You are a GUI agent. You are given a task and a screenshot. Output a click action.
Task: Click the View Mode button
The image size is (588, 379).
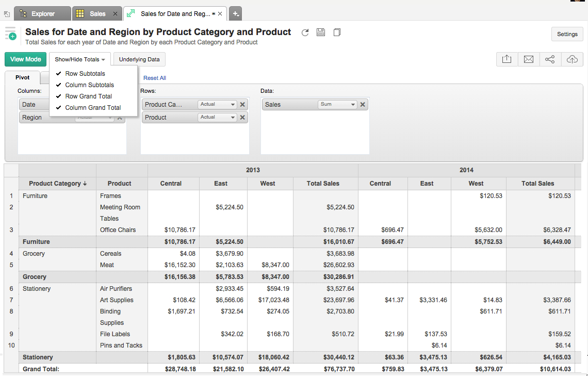[25, 59]
